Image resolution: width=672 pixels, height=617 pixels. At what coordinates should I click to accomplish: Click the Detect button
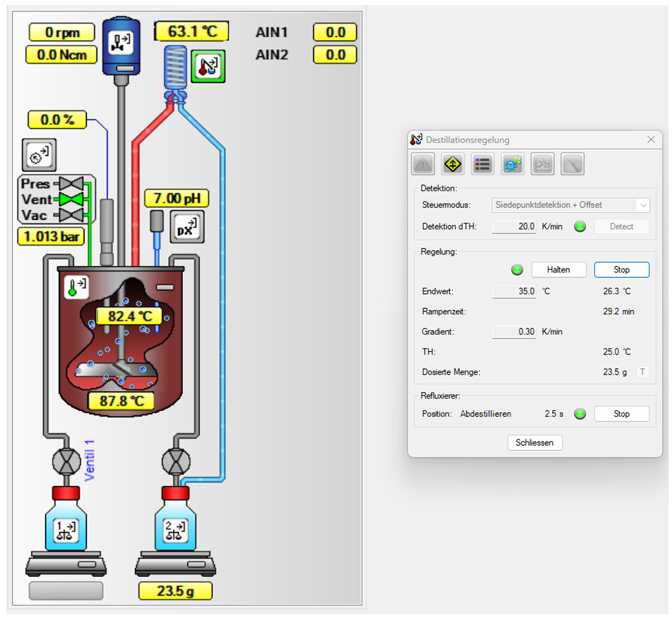point(621,226)
